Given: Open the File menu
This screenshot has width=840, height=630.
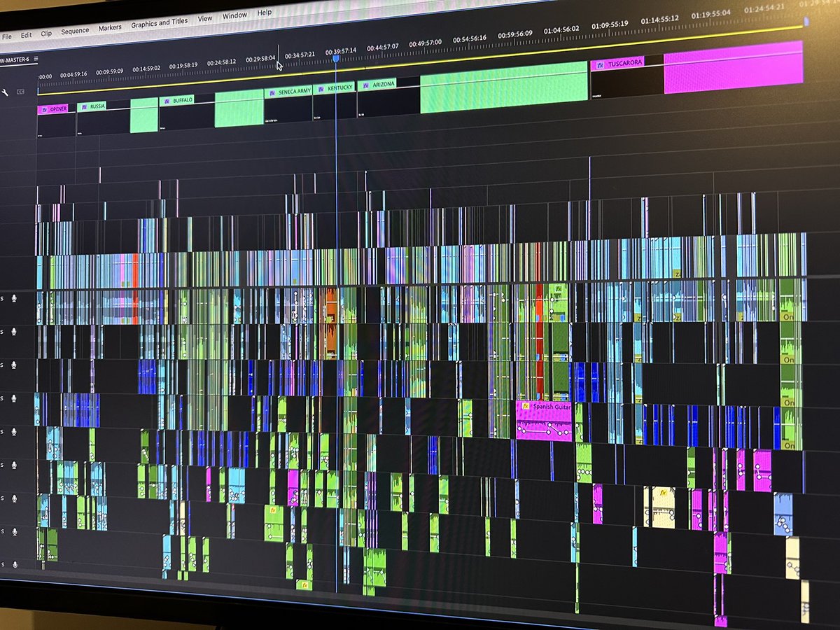Looking at the screenshot, I should (7, 35).
